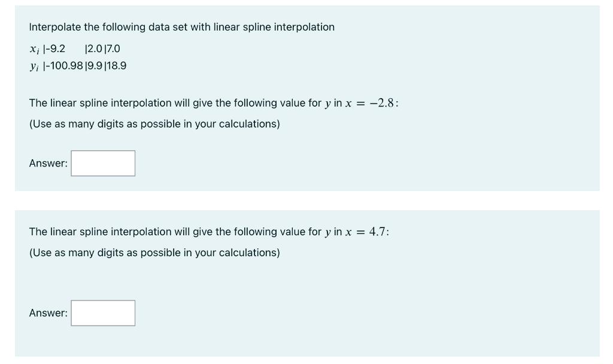Click the value 7.0 in the data
Screen dimensions: 613x364
point(113,49)
